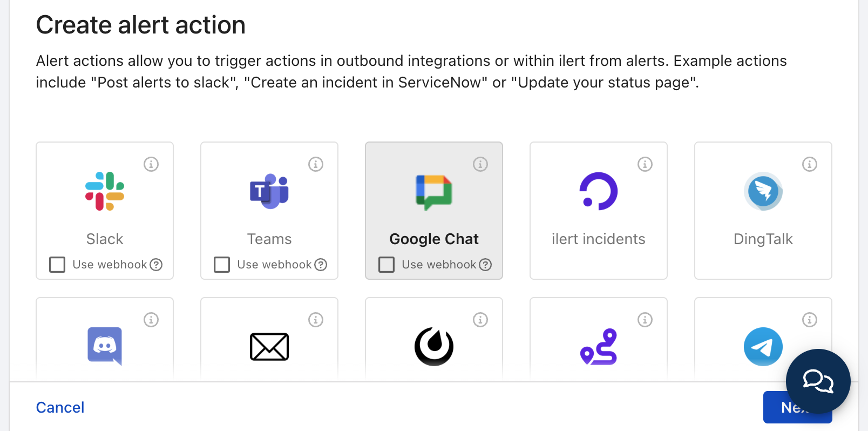868x431 pixels.
Task: Show info for ilert incidents card
Action: [x=645, y=164]
